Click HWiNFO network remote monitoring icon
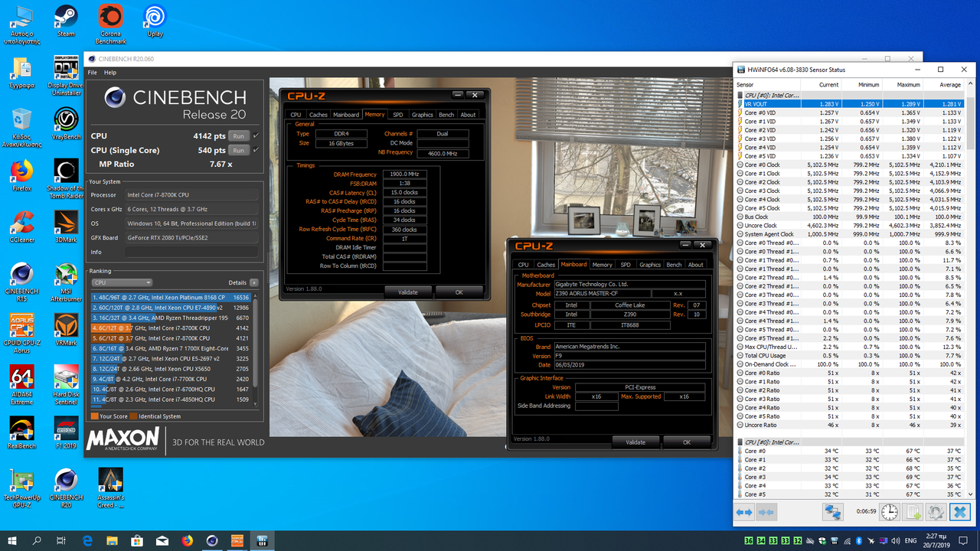 point(833,512)
